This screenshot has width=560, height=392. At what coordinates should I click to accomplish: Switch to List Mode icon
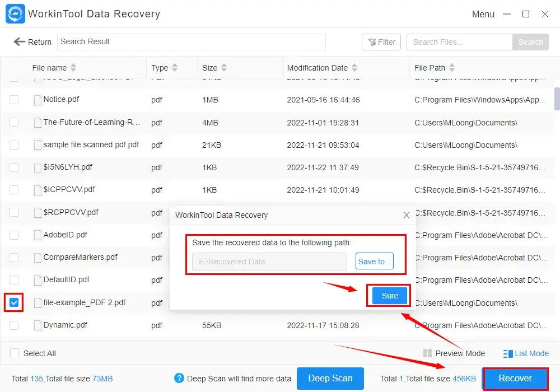(508, 353)
